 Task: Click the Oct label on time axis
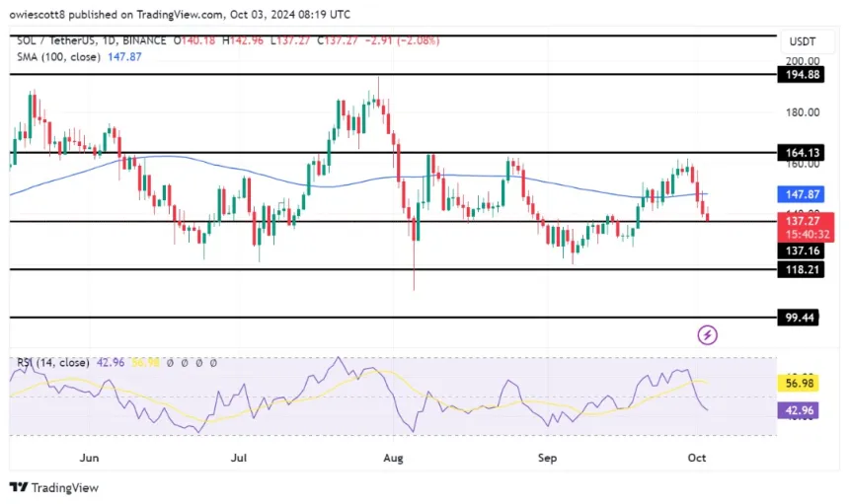click(695, 458)
